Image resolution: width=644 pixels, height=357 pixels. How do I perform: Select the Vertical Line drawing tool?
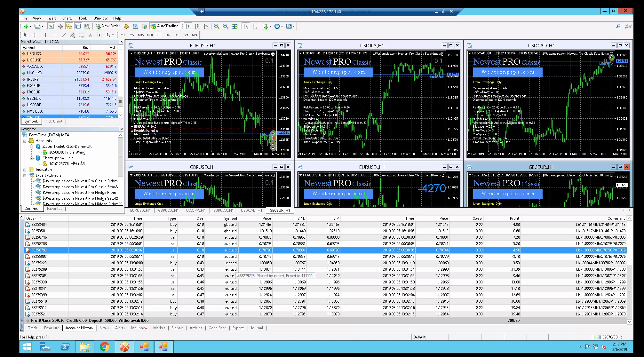click(x=46, y=35)
